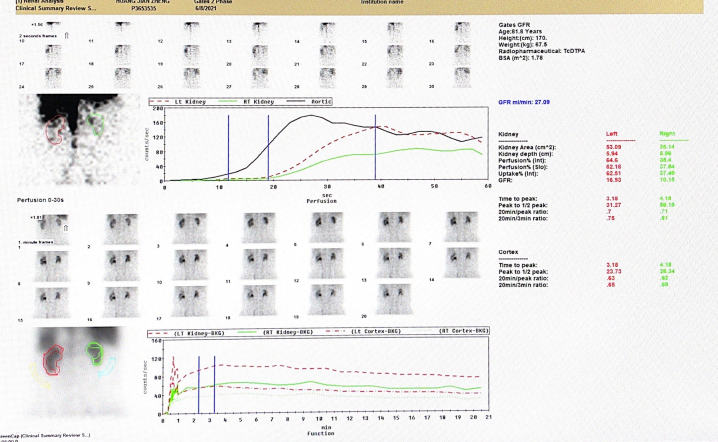Image resolution: width=718 pixels, height=442 pixels.
Task: Select the cyan right background ROI on function image
Action: [x=108, y=367]
